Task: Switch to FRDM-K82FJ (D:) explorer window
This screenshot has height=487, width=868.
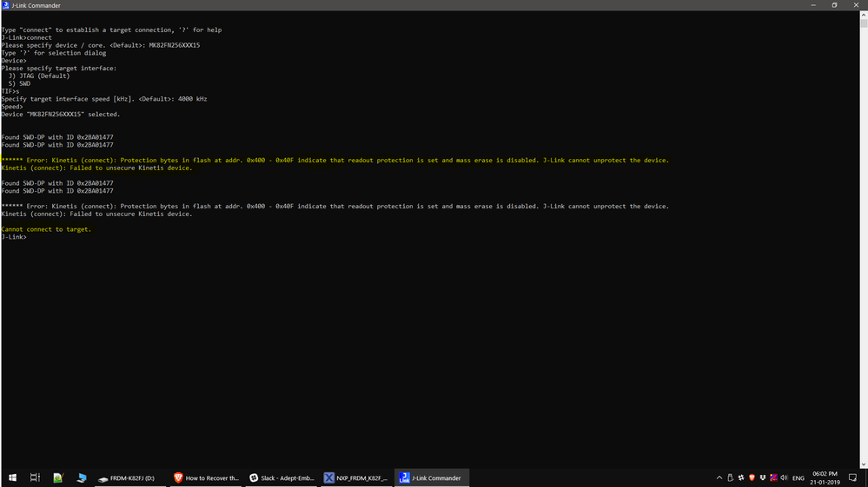Action: pos(130,477)
